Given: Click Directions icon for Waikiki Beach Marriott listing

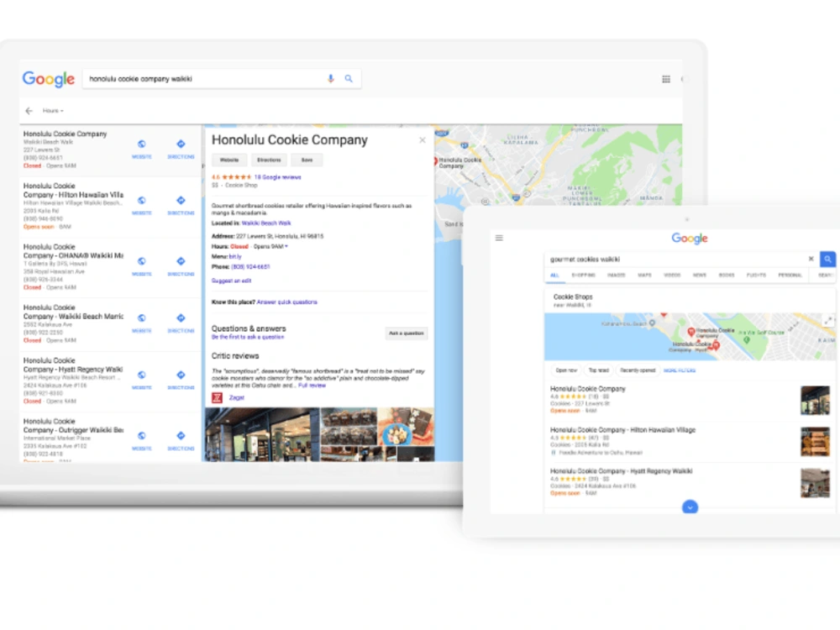Looking at the screenshot, I should point(181,318).
